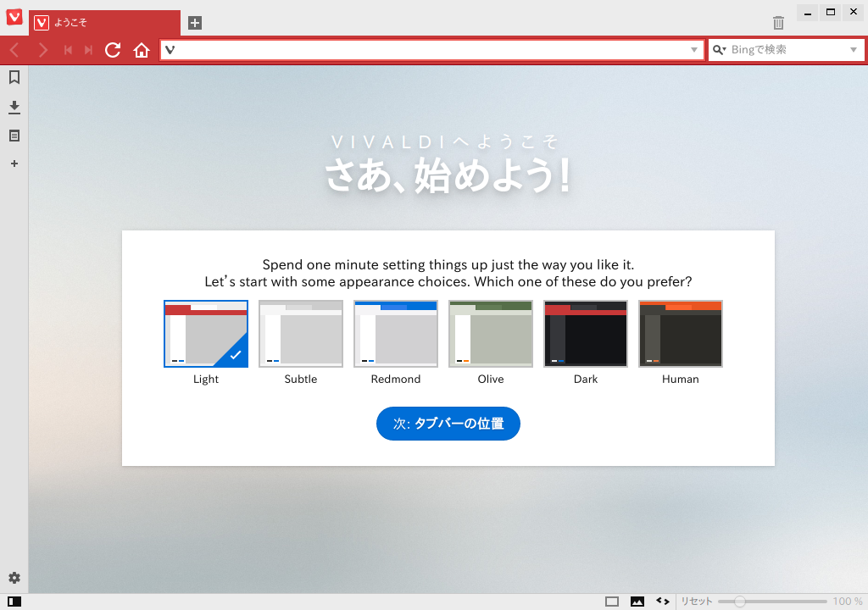Screen dimensions: 868x610
Task: Click the 次: タブバーの位置 button
Action: pos(448,424)
